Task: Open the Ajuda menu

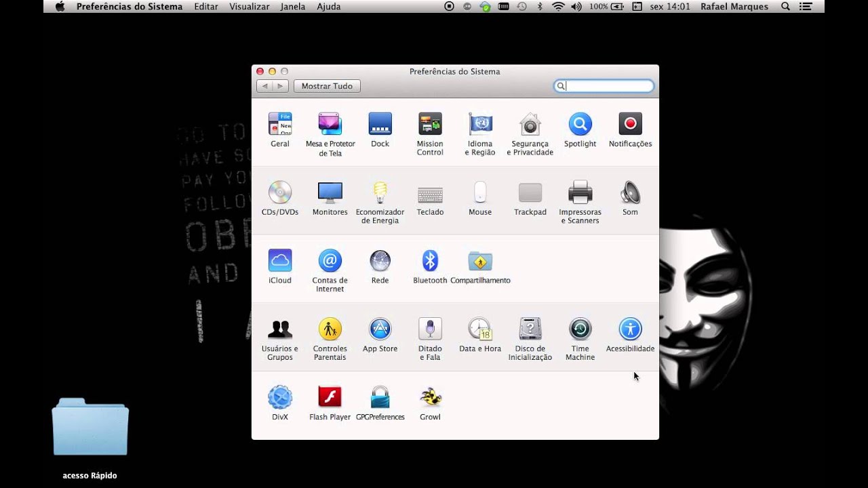Action: [329, 6]
